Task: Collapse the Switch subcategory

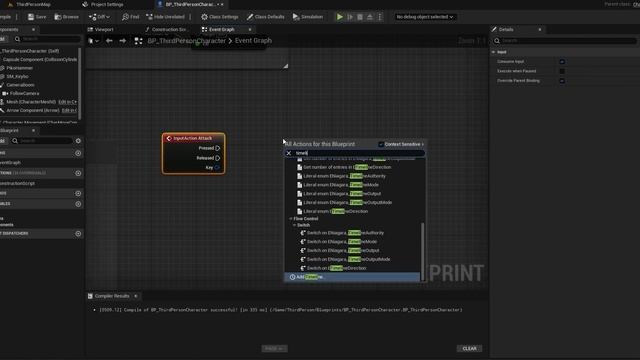Action: [294, 225]
